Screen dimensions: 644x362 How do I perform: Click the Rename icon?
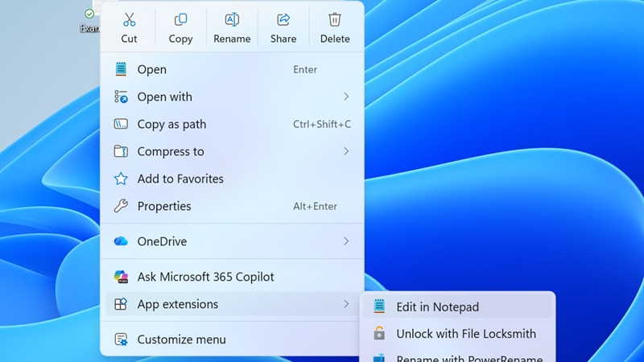click(x=232, y=19)
